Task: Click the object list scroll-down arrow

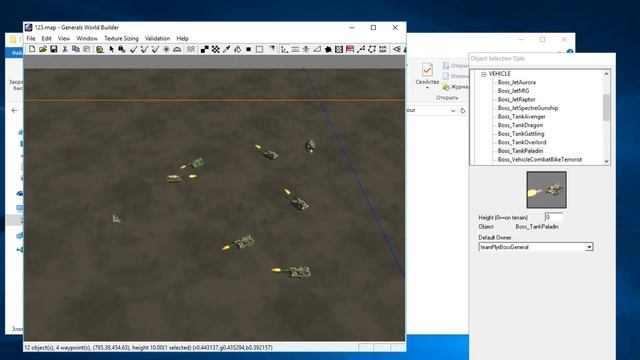Action: 606,161
